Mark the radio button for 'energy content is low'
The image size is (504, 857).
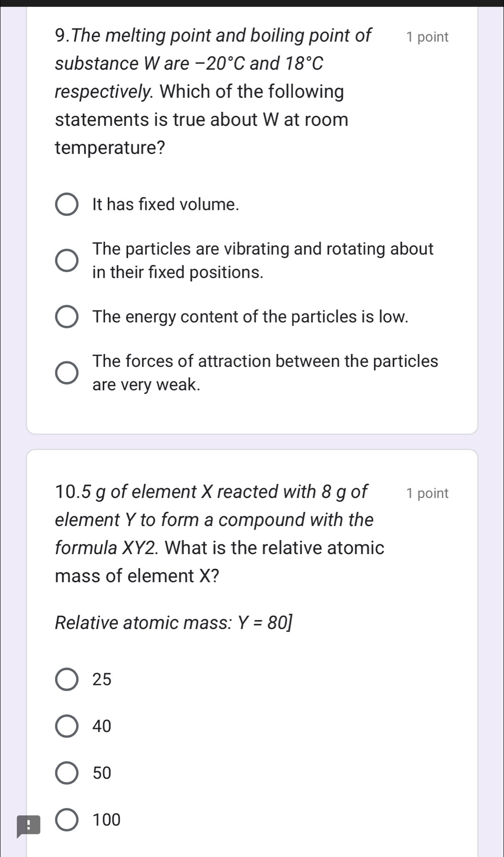point(67,317)
